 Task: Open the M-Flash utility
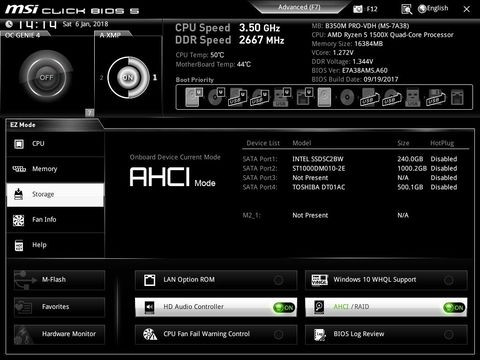[x=59, y=280]
